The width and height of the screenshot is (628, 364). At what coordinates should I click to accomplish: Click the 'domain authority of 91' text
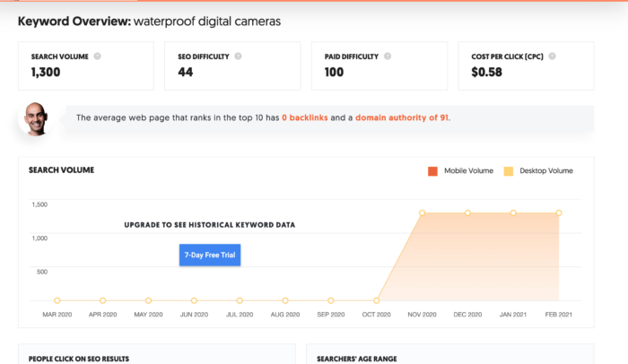tap(402, 117)
